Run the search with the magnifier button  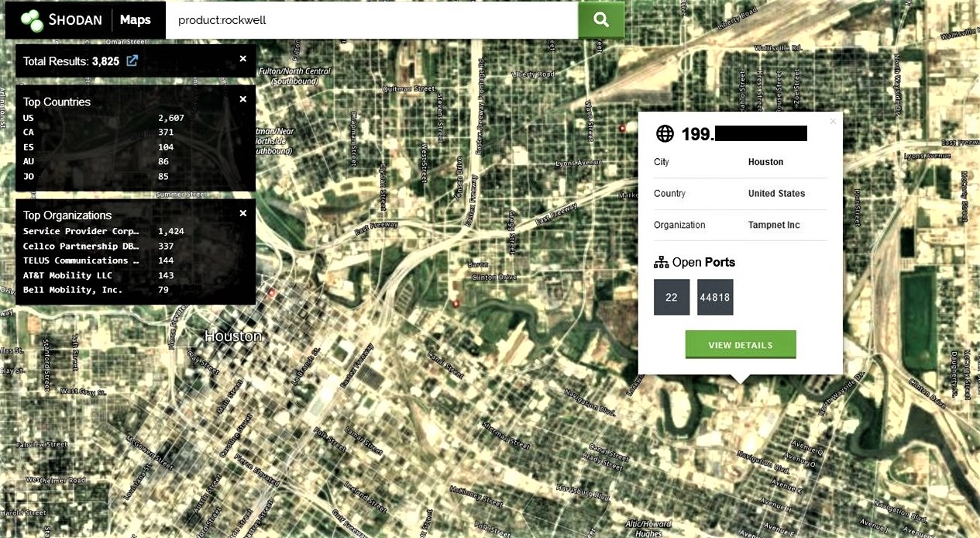[601, 20]
